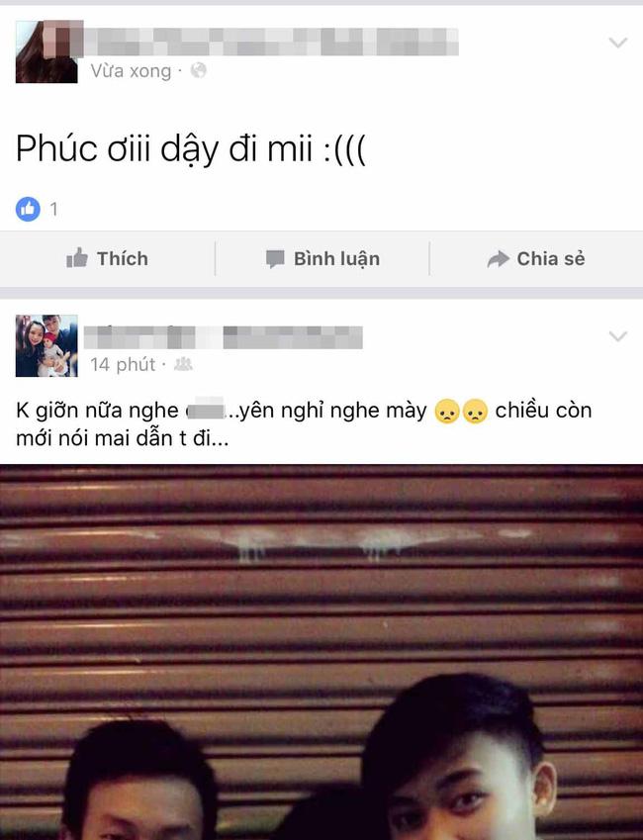Viewport: 643px width, 840px height.
Task: Open the blurred first poster name
Action: 271,42
